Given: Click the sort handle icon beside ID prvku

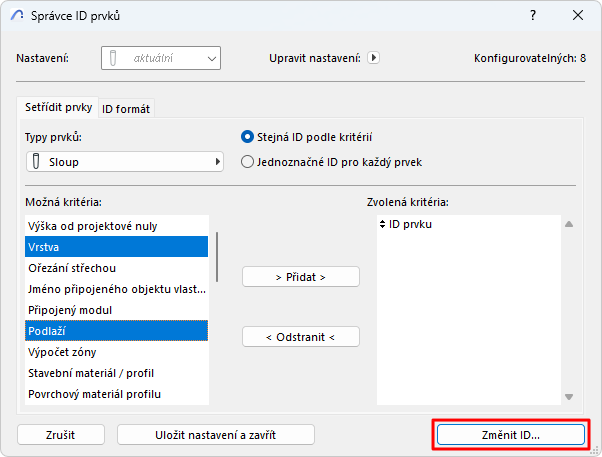Looking at the screenshot, I should (x=382, y=225).
